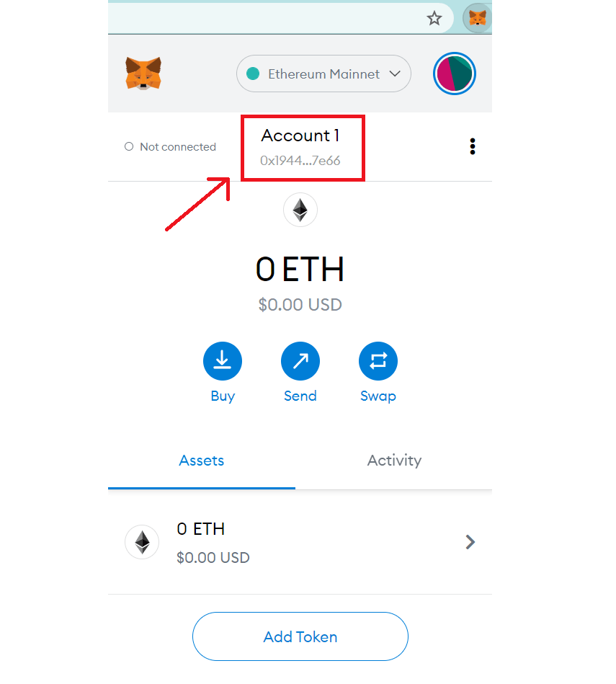Open the Ethereum Mainnet network dropdown
The width and height of the screenshot is (616, 684).
tap(323, 74)
